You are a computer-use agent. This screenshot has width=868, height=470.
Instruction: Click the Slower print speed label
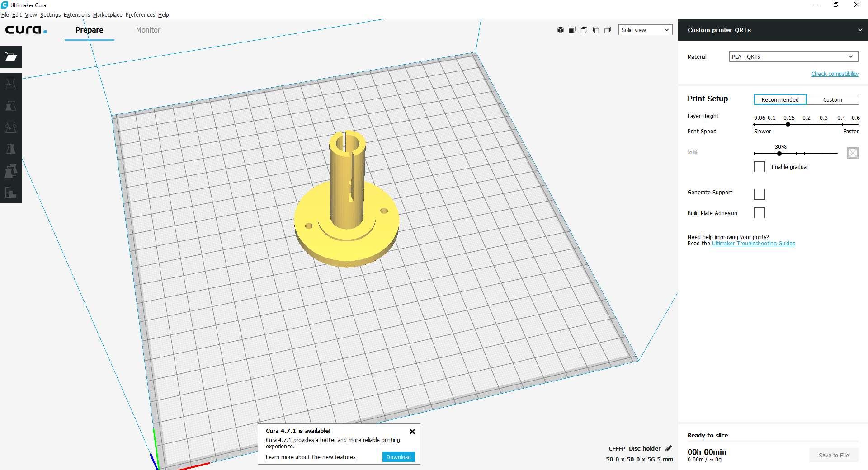click(762, 131)
